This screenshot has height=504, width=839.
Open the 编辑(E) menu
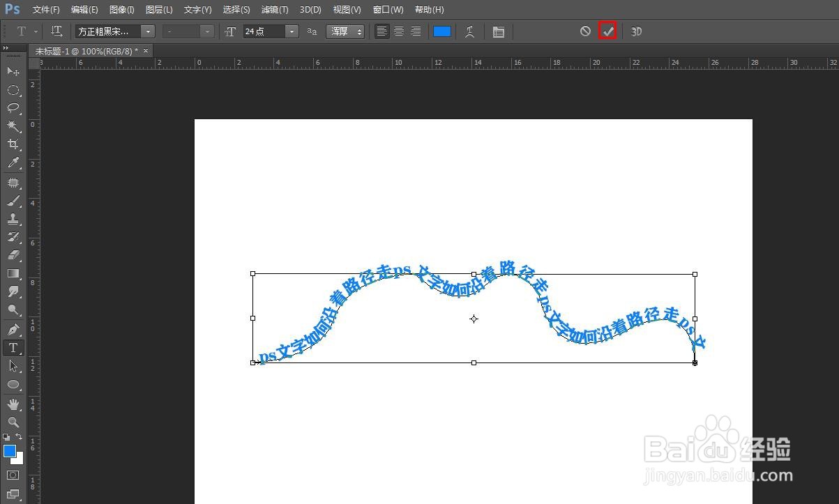(x=84, y=10)
